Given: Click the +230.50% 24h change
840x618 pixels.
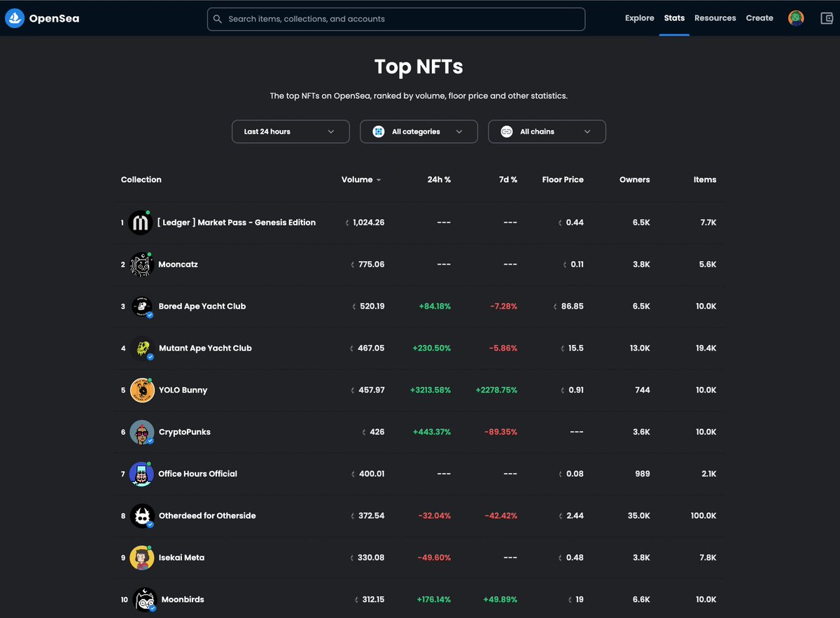Looking at the screenshot, I should coord(432,349).
